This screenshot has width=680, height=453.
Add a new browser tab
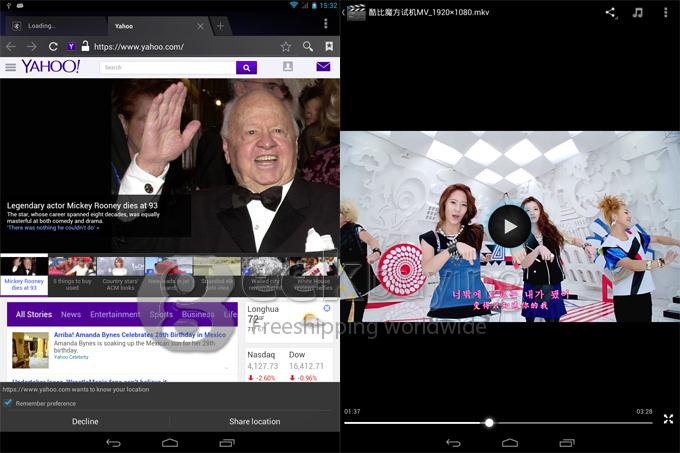tap(220, 26)
